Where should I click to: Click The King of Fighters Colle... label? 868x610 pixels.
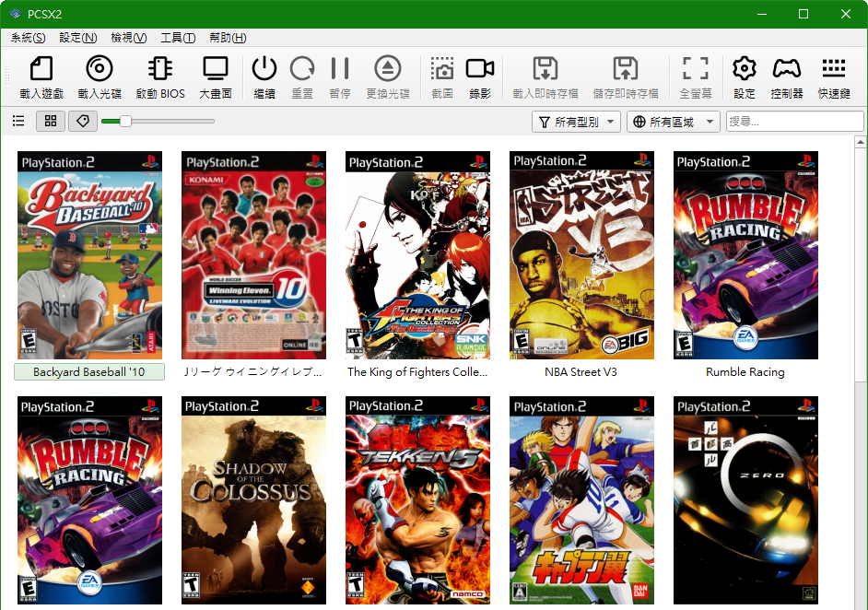417,372
